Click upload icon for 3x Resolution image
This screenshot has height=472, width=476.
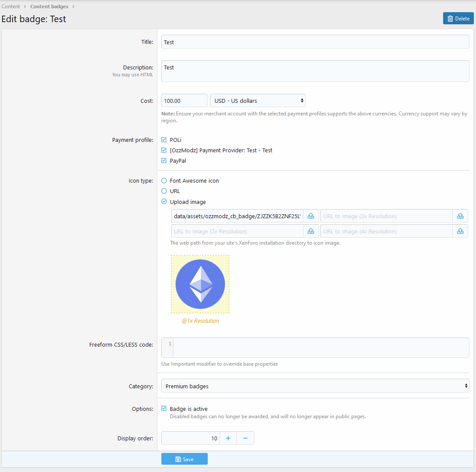coord(460,216)
